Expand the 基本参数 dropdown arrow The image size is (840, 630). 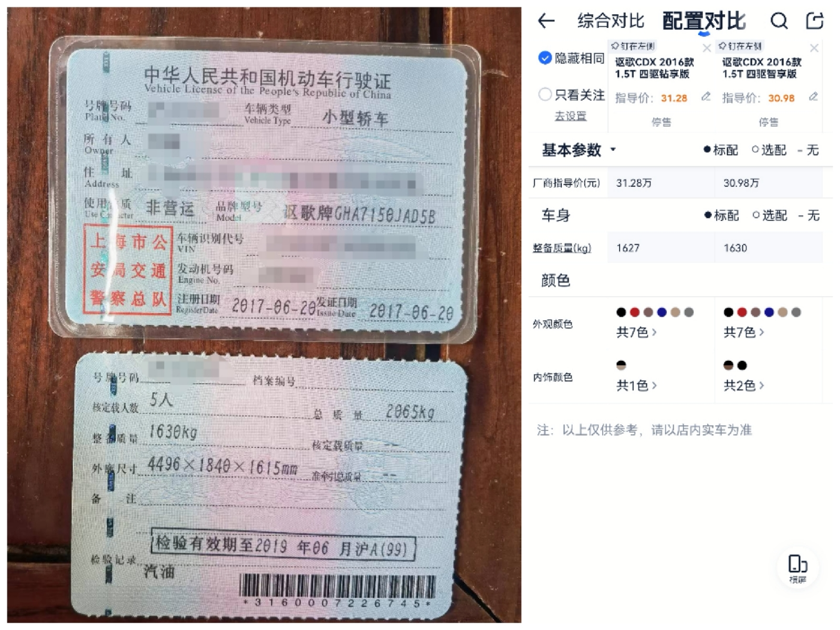(x=613, y=150)
